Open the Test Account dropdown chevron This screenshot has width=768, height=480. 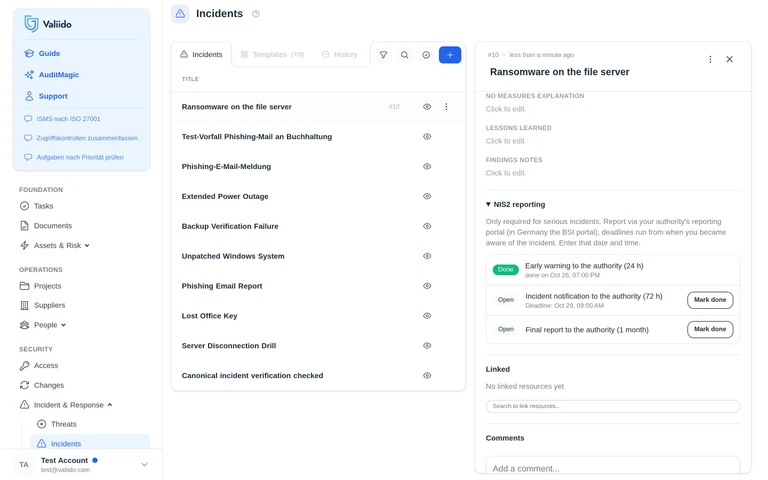point(144,464)
